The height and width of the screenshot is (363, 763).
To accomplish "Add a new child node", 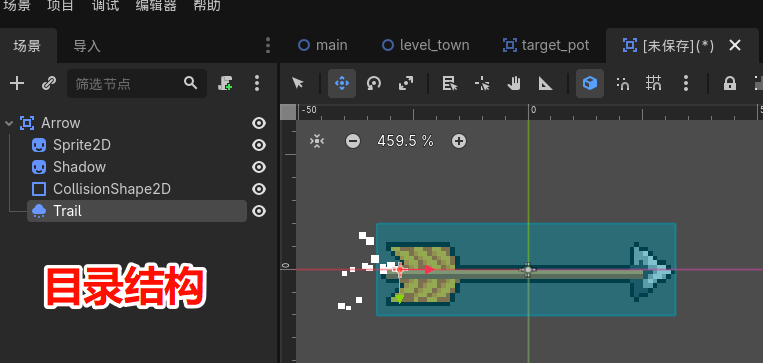I will pyautogui.click(x=17, y=83).
